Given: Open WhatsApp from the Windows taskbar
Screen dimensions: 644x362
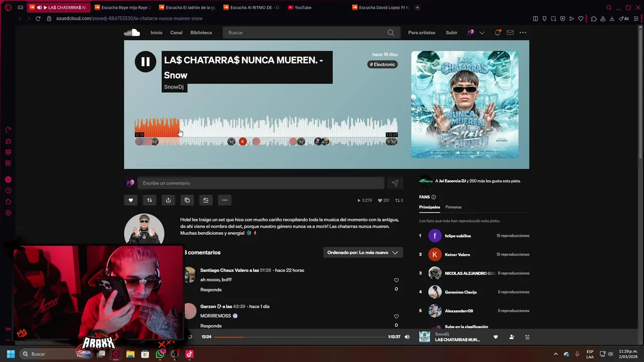Looking at the screenshot, I should click(160, 354).
